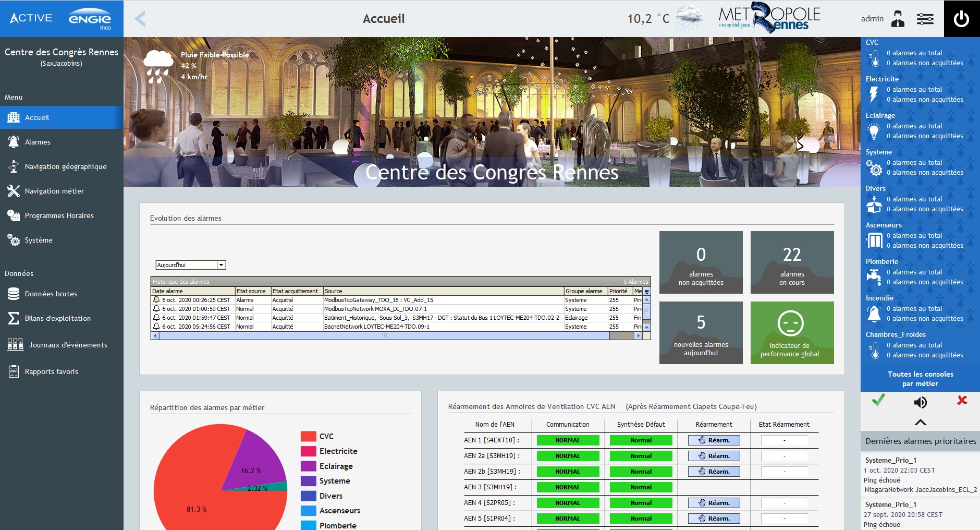Click the Metropole Rennes logo

(769, 18)
